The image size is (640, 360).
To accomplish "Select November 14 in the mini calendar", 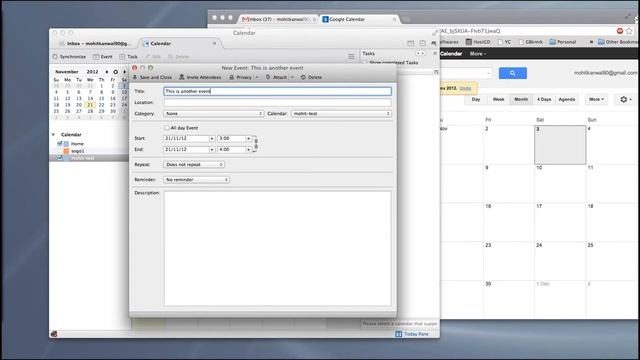I will pos(90,98).
